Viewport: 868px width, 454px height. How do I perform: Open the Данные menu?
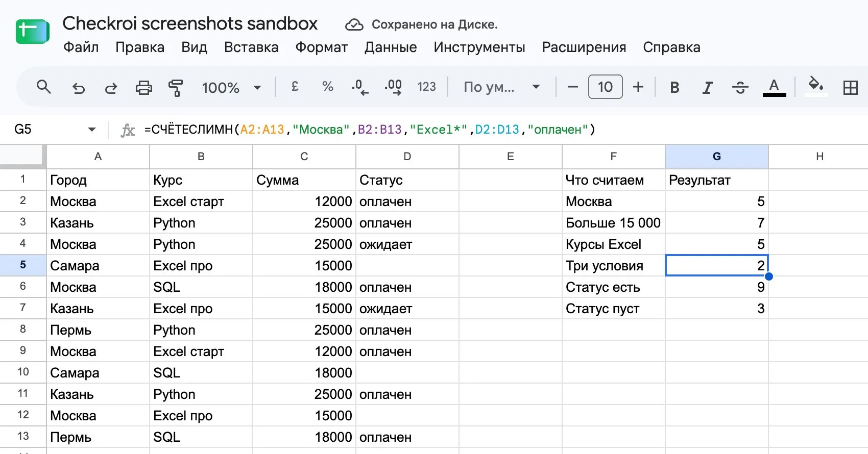click(391, 47)
